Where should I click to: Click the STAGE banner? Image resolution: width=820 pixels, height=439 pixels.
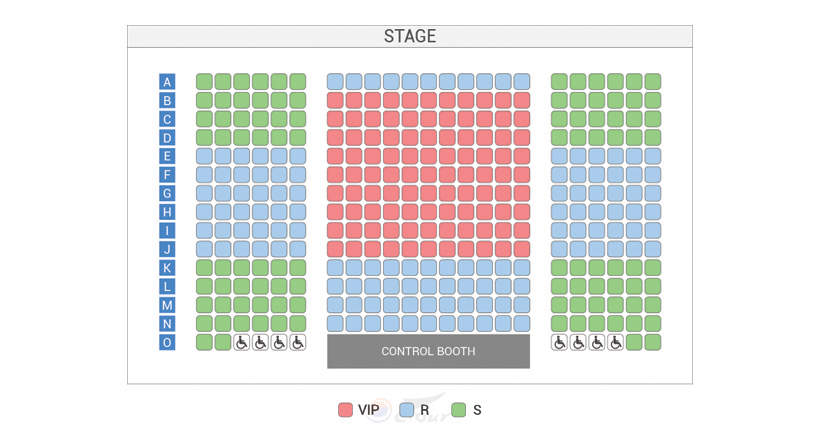point(410,36)
